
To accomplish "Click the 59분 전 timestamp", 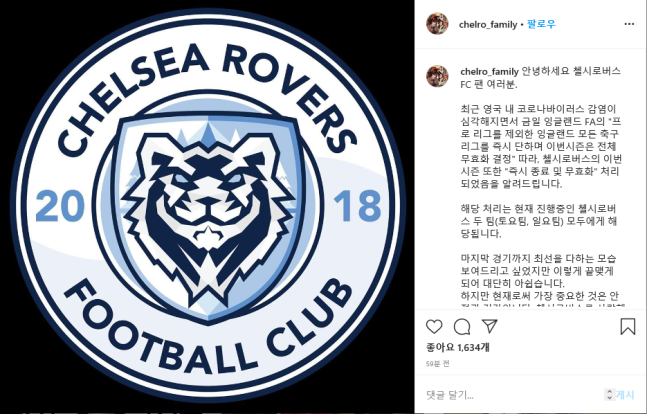I will click(437, 364).
